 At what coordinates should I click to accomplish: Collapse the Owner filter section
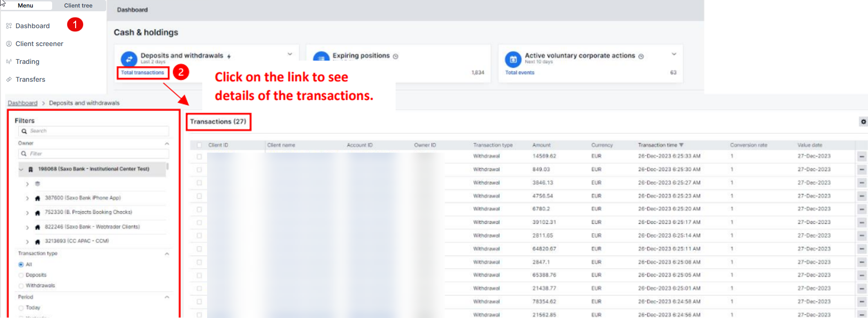click(167, 143)
